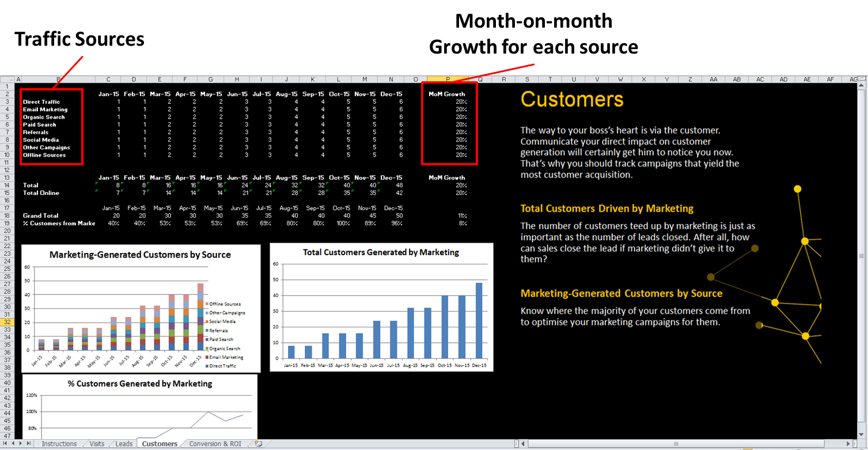Switch to the Leads sheet tab

coord(124,444)
